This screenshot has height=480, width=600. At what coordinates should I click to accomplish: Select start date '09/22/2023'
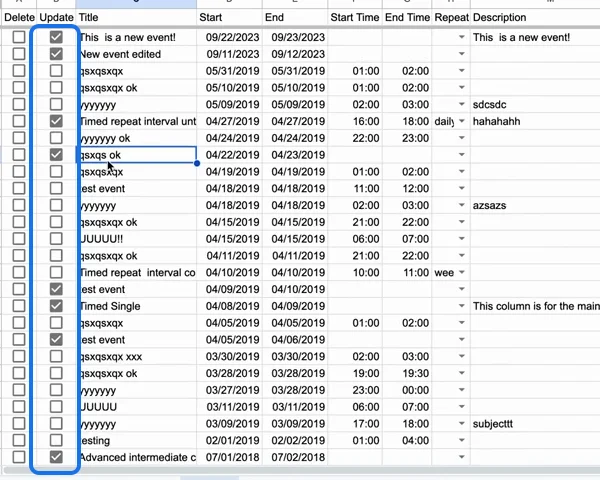pos(230,37)
